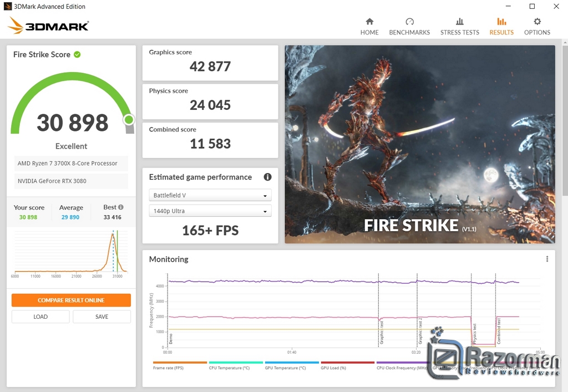Screen dimensions: 568x392
Task: Click the Benchmarks gauge icon
Action: tap(410, 22)
